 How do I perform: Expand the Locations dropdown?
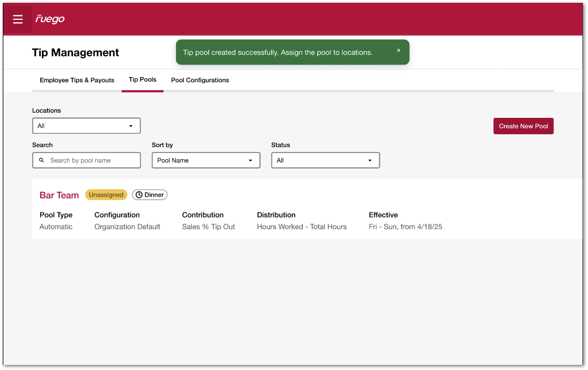point(86,126)
